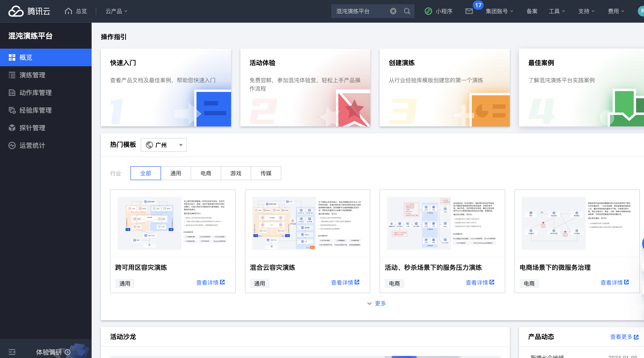
Task: Click the Mini Program icon
Action: [428, 11]
